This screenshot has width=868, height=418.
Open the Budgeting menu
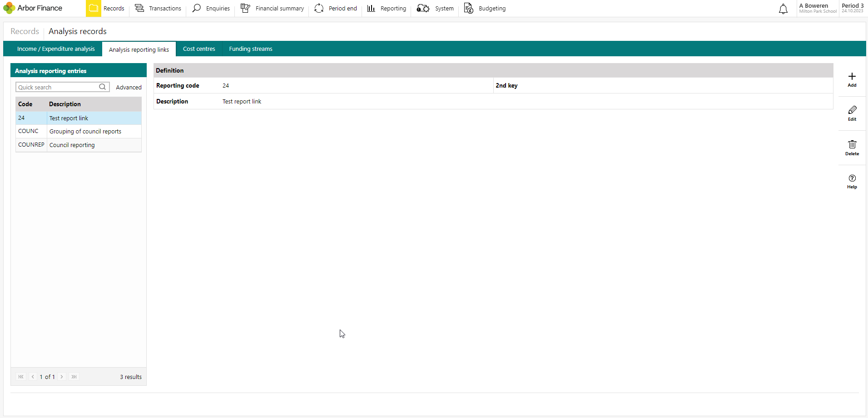coord(492,8)
